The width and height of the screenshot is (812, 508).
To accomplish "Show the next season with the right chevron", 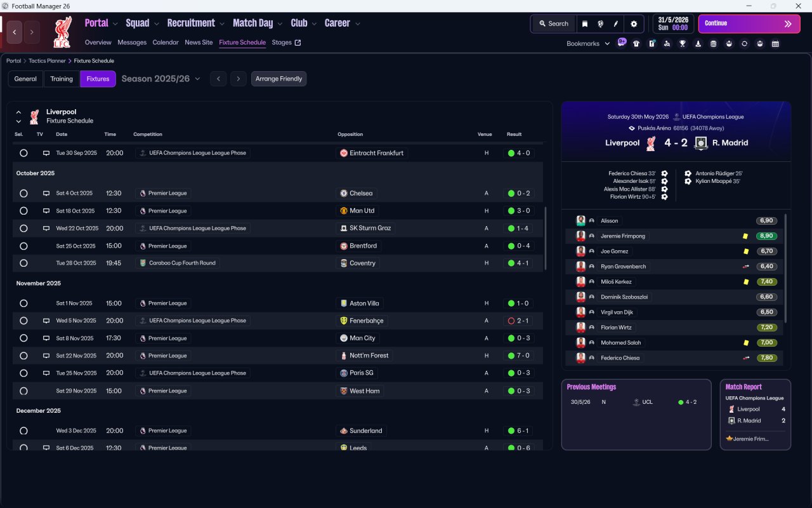I will [239, 79].
